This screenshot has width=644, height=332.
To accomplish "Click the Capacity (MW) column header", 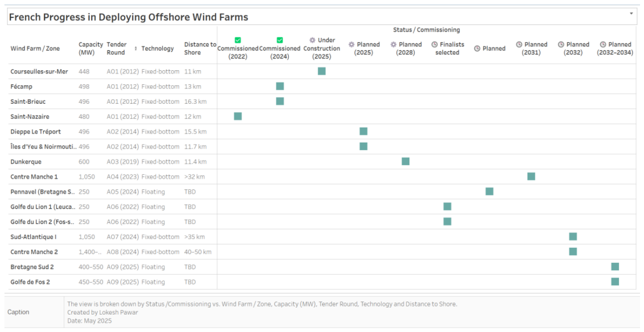I will click(x=91, y=48).
